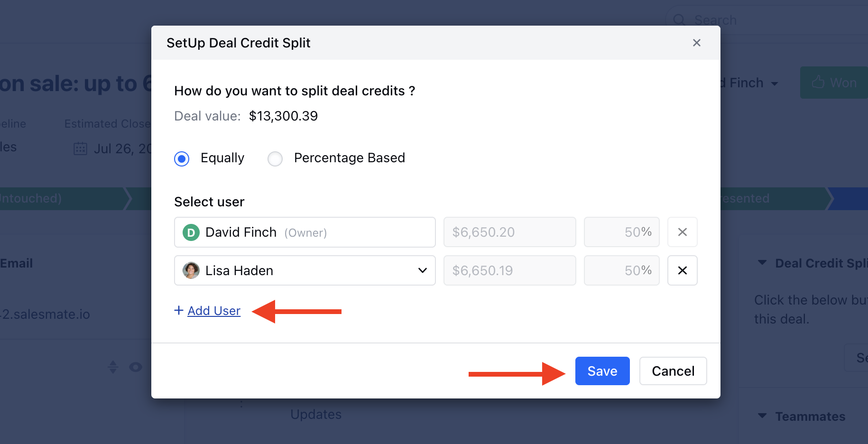Open the Finch owner dropdown arrow
The width and height of the screenshot is (868, 444).
click(775, 84)
